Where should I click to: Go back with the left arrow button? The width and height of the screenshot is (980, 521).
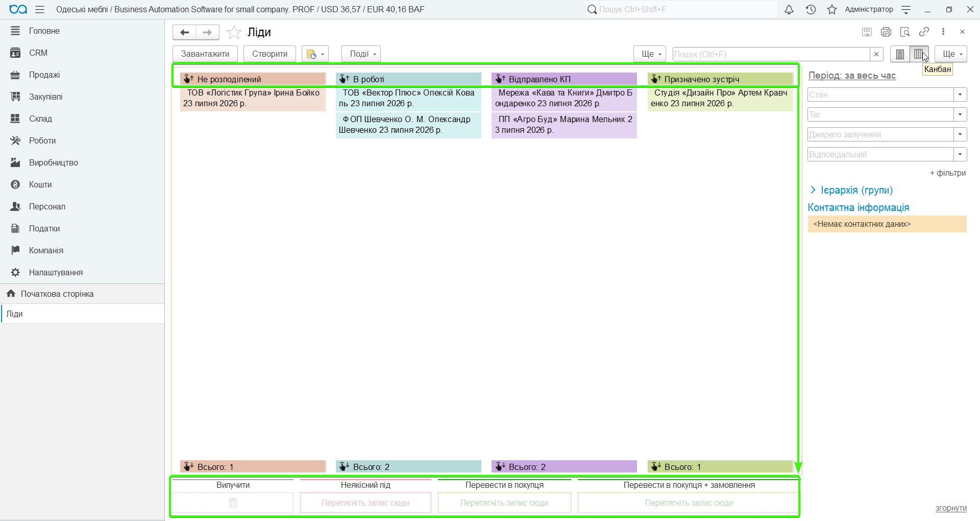point(184,32)
